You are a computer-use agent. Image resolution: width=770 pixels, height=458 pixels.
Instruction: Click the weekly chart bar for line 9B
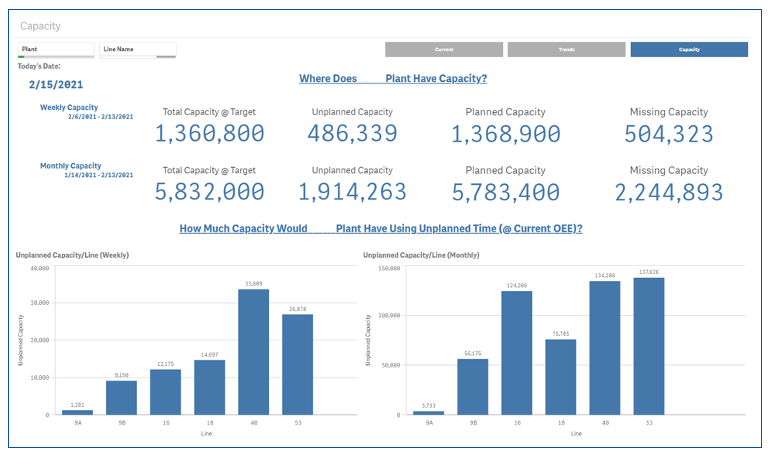coord(121,398)
